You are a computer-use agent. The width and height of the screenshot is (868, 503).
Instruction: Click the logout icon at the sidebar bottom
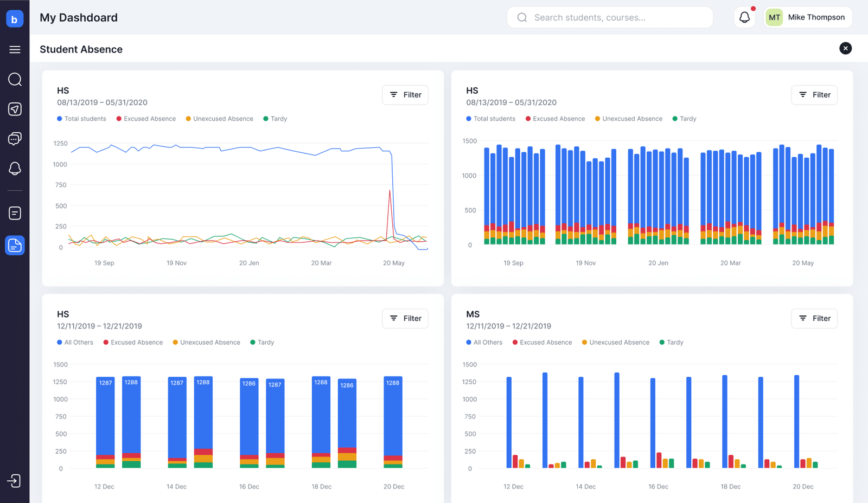tap(14, 481)
